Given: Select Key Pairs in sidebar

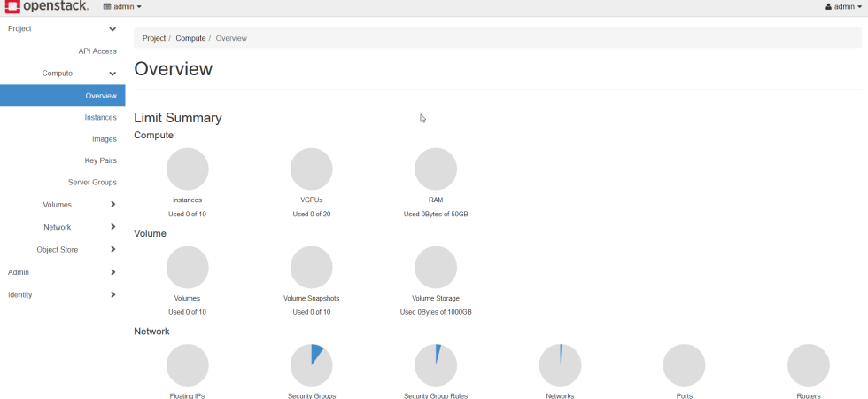Looking at the screenshot, I should [x=100, y=160].
